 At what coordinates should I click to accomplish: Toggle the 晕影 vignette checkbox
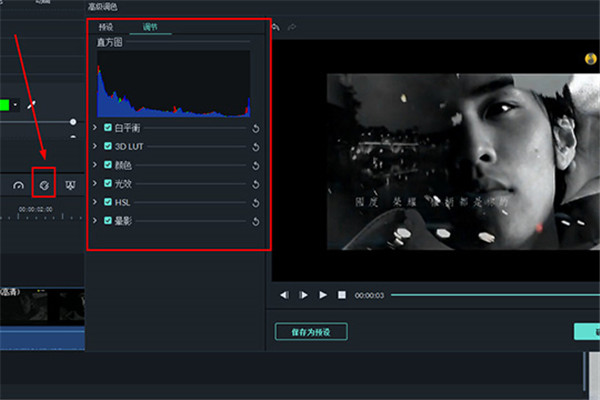click(108, 220)
